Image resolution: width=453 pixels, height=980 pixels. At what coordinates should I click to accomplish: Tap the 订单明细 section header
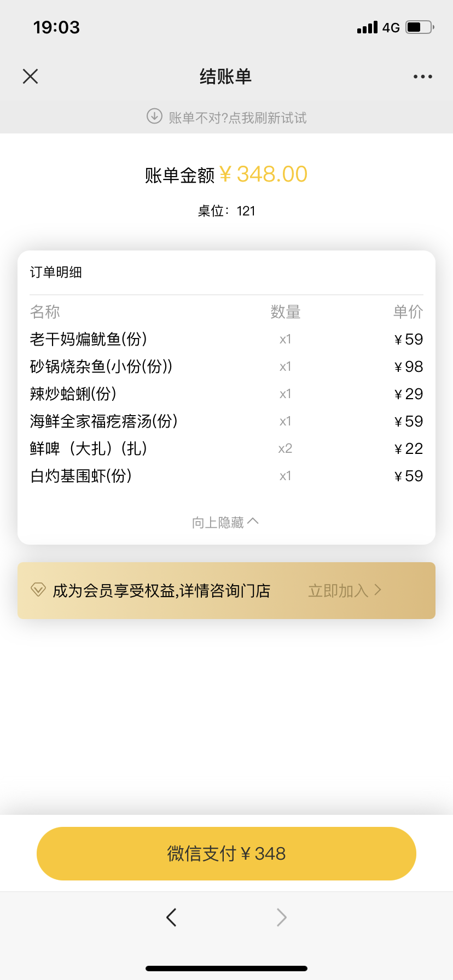[56, 272]
